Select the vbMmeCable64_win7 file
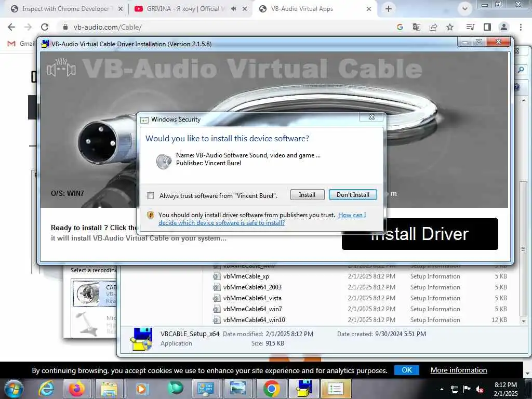 [x=252, y=309]
